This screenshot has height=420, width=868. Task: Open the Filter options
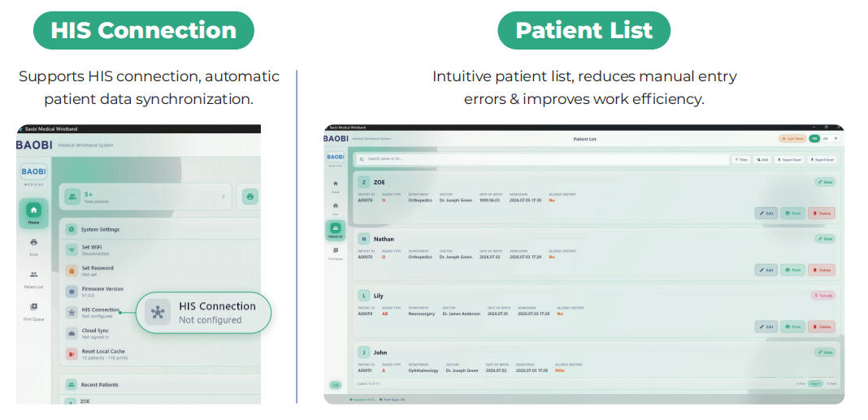tap(741, 159)
